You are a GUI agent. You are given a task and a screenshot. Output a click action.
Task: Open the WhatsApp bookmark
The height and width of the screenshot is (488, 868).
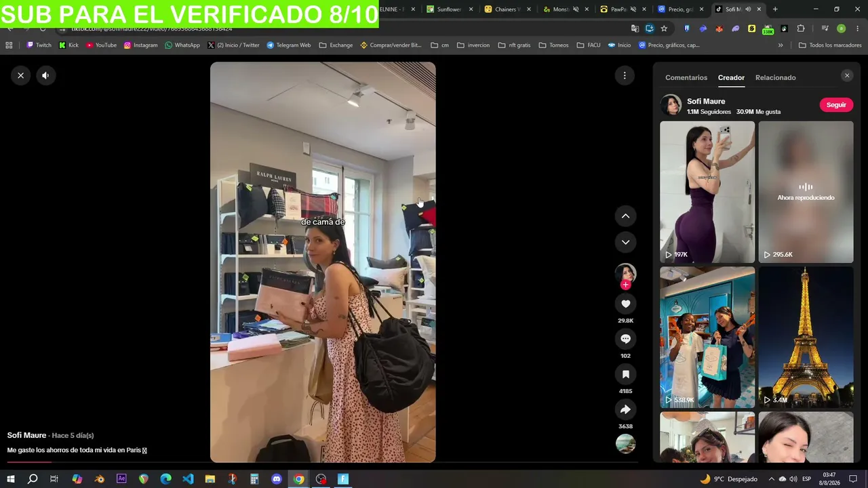pyautogui.click(x=182, y=45)
